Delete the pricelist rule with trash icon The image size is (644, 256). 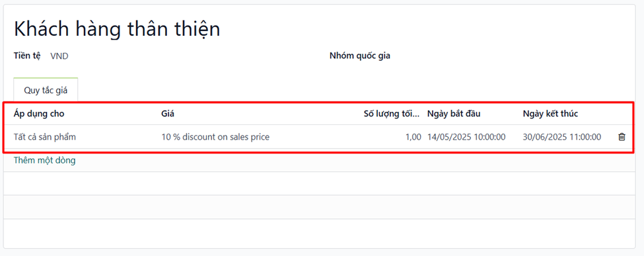point(622,137)
